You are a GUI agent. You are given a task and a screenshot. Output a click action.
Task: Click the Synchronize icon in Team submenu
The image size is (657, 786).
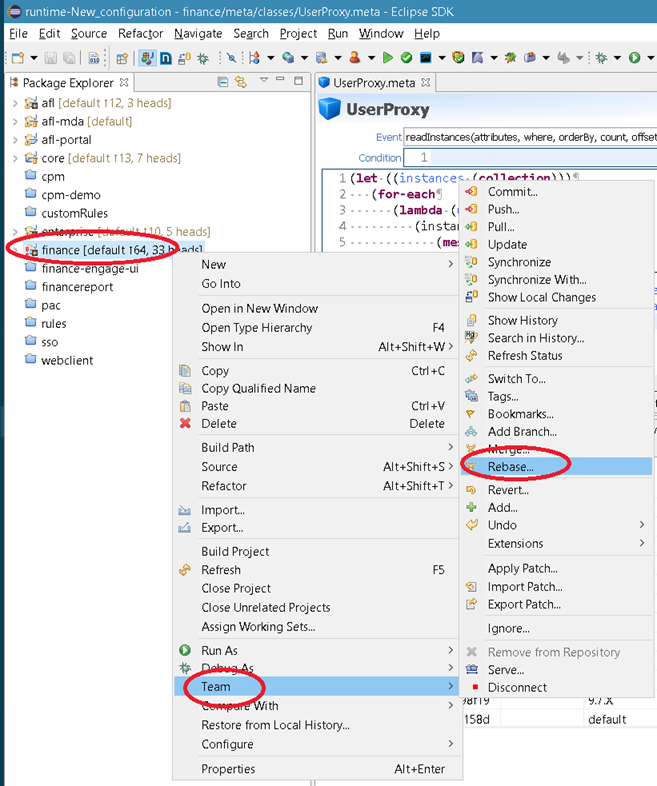(x=472, y=262)
